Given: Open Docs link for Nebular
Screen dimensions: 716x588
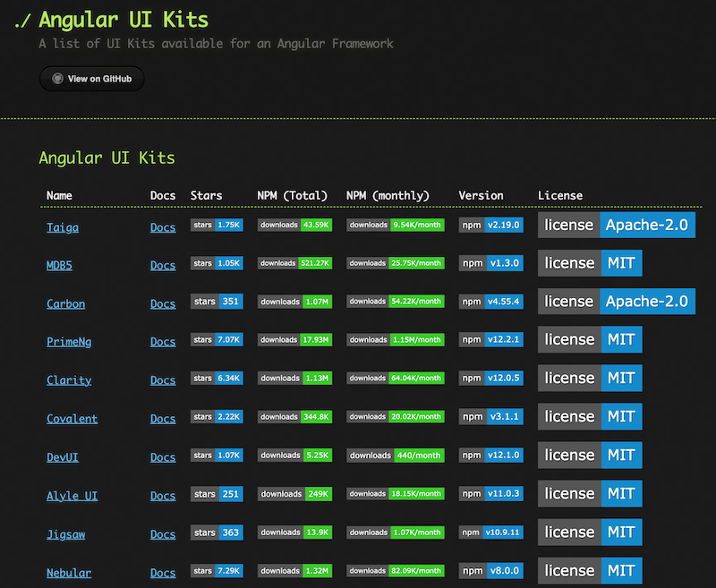Looking at the screenshot, I should point(163,573).
